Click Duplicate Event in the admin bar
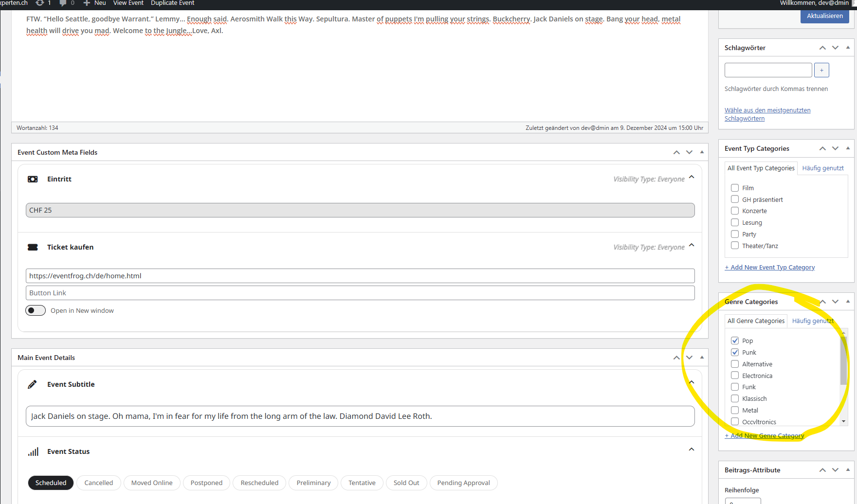 pos(172,3)
